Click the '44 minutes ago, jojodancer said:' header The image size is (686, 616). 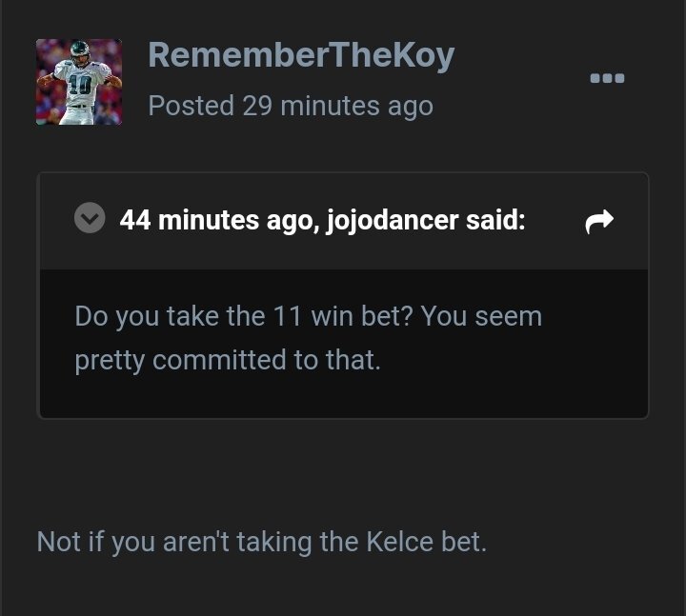tap(322, 220)
